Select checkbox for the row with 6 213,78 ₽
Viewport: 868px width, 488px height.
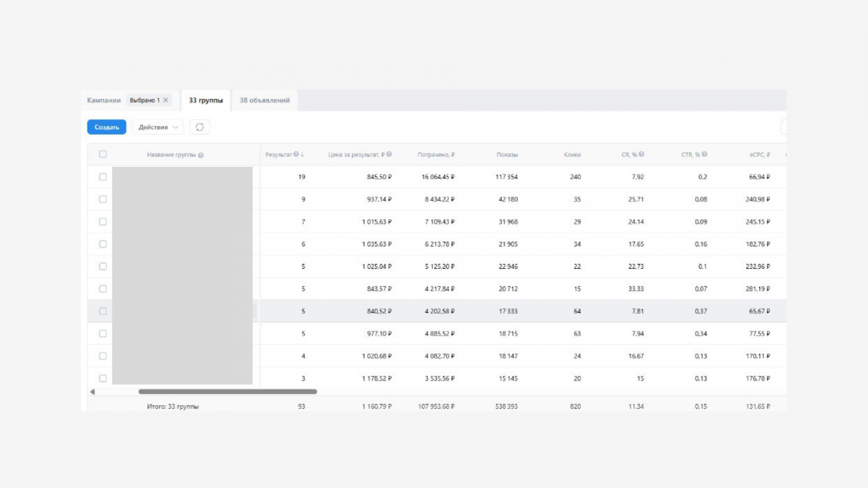click(x=103, y=244)
